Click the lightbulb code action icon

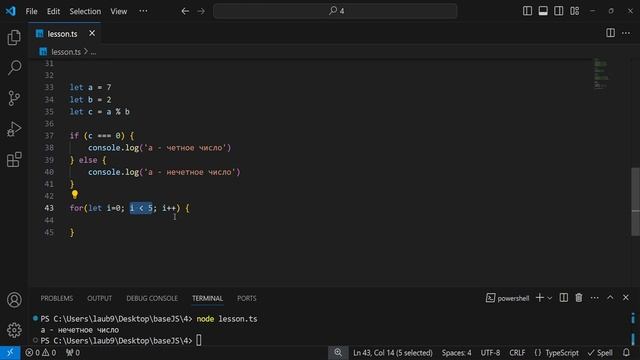tap(75, 195)
